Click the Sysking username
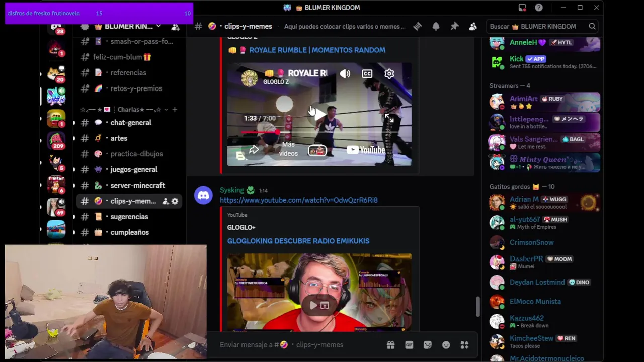 pyautogui.click(x=232, y=190)
